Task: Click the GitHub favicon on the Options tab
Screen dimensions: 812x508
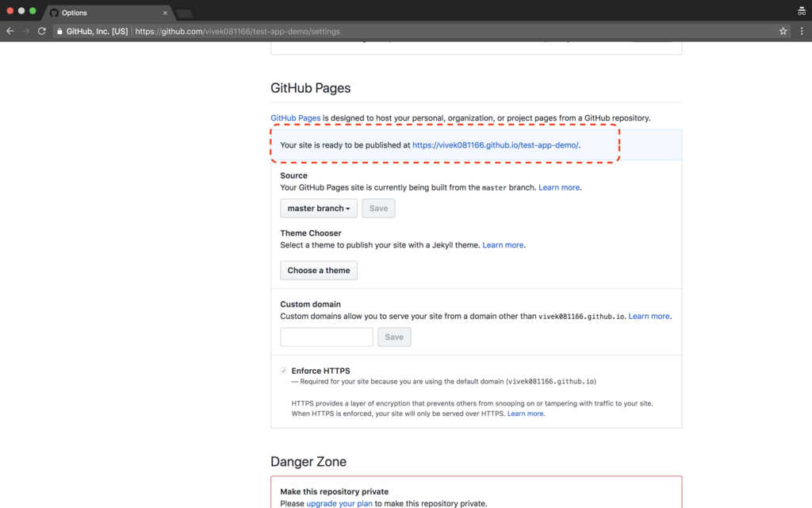Action: tap(54, 13)
